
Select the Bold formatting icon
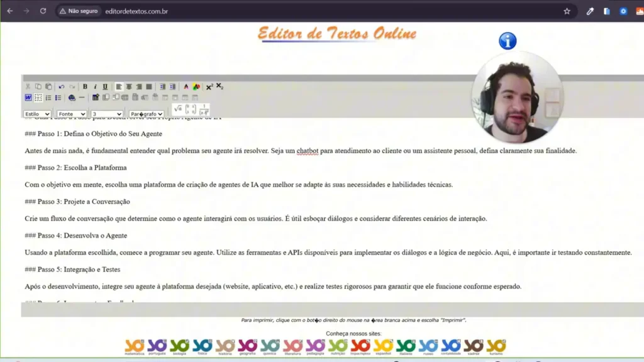[x=85, y=86]
